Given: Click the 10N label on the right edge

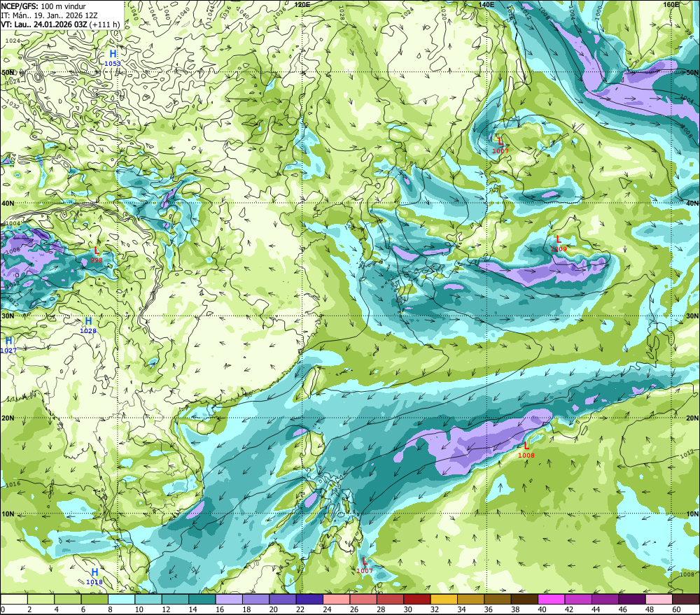Looking at the screenshot, I should click(x=692, y=514).
